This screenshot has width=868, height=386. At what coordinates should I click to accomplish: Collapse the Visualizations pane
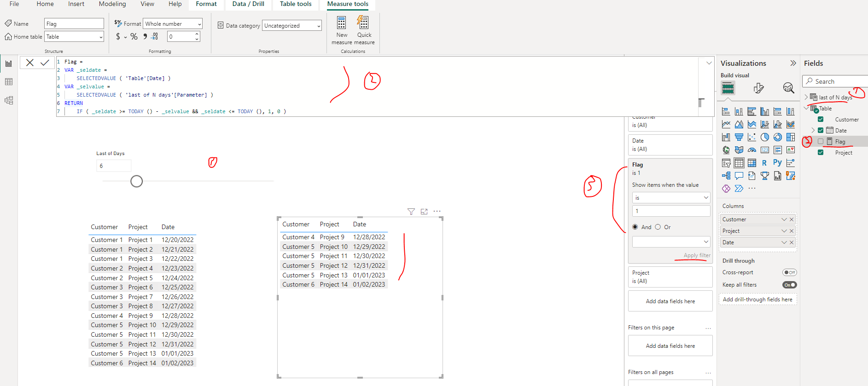(x=793, y=63)
